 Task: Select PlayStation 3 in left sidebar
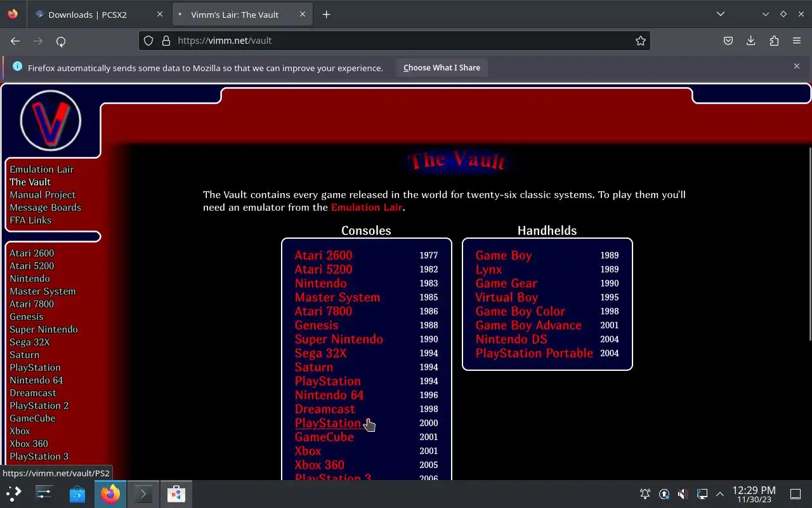[39, 457]
